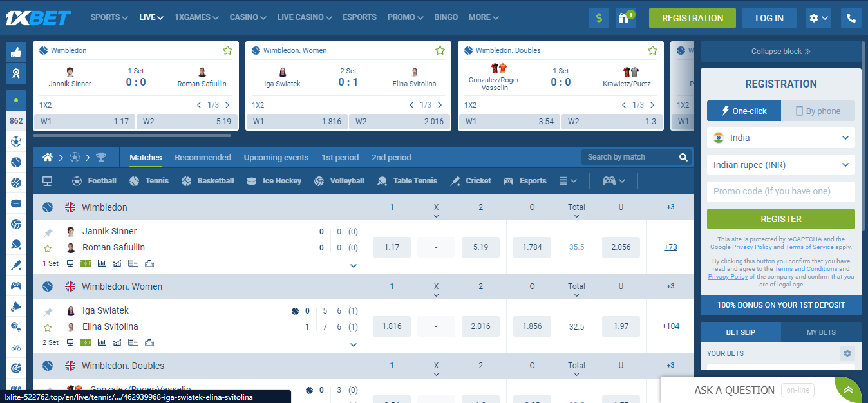Open the Indian rupee currency dropdown

[x=781, y=165]
